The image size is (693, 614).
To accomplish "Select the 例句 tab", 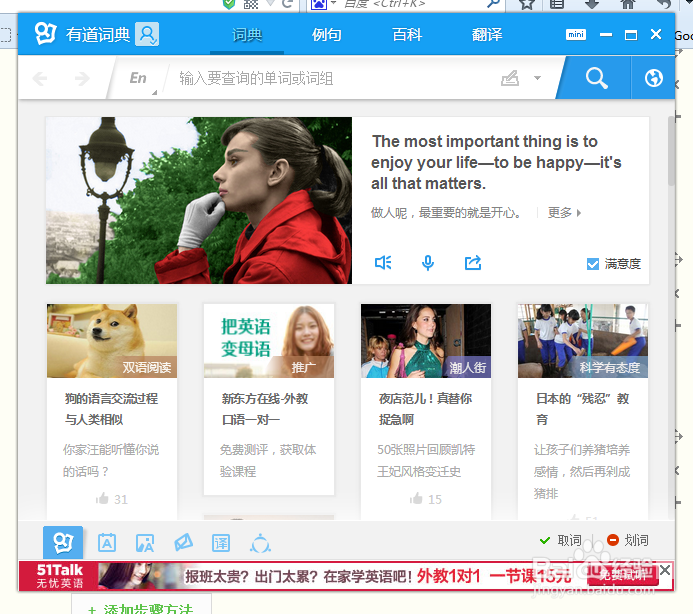I will click(326, 34).
